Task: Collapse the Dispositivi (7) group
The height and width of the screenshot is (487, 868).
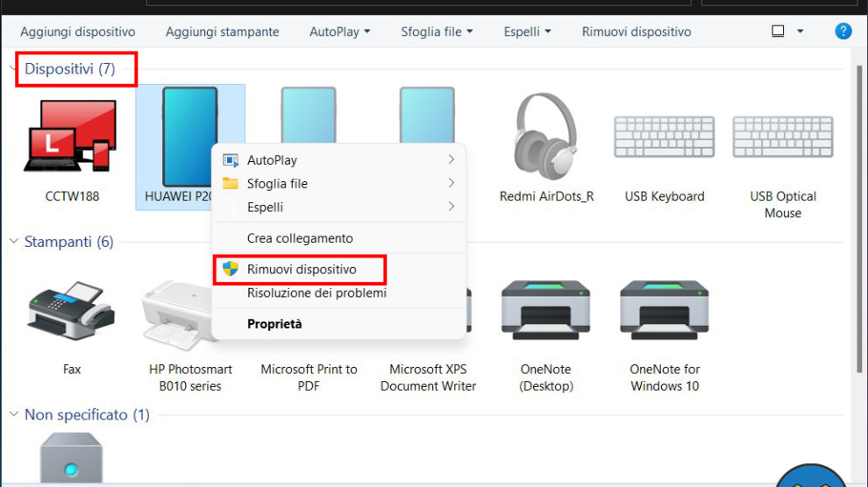Action: point(12,68)
